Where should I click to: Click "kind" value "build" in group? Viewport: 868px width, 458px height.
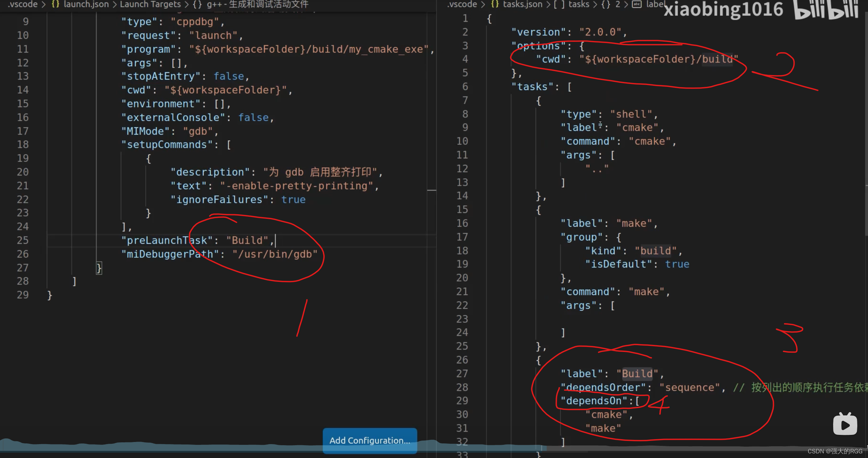pos(655,251)
